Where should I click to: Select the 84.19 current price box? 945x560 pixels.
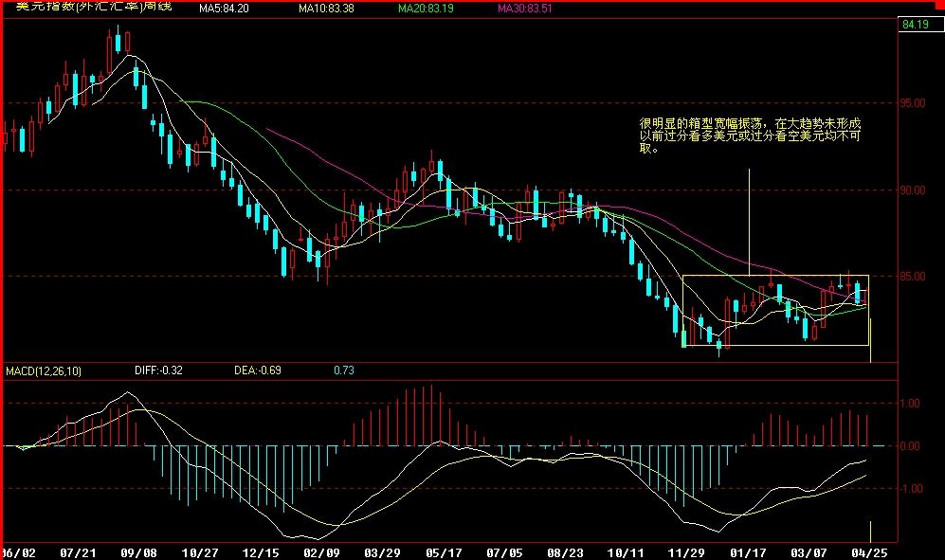point(920,25)
